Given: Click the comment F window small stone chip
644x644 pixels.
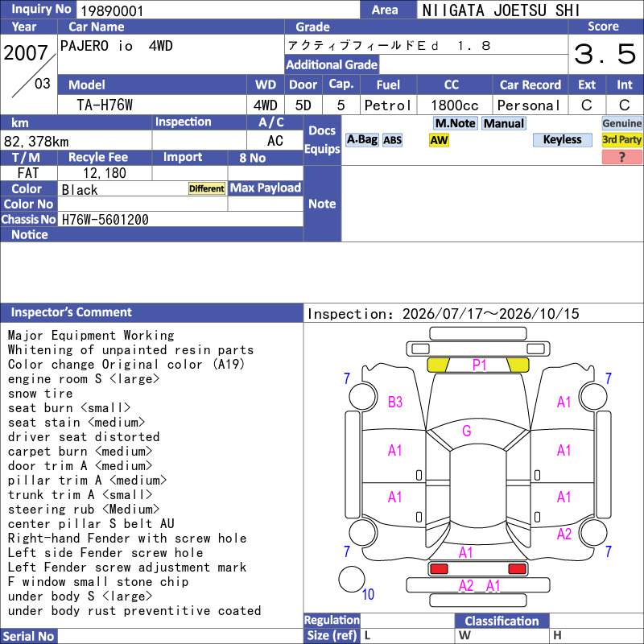Looking at the screenshot, I should tap(98, 581).
